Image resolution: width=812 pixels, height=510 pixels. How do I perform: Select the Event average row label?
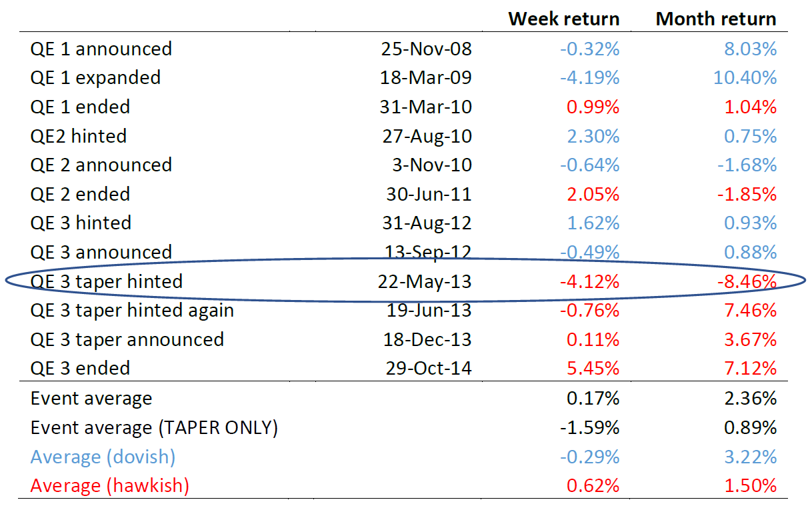click(91, 399)
